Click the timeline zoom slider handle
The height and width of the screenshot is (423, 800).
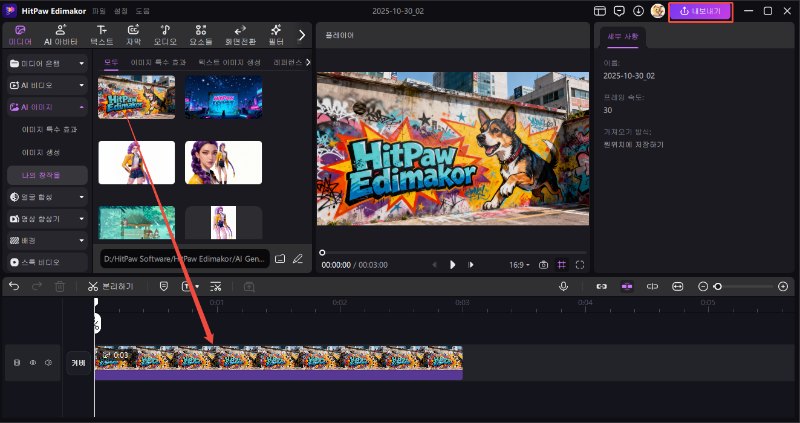pyautogui.click(x=717, y=286)
